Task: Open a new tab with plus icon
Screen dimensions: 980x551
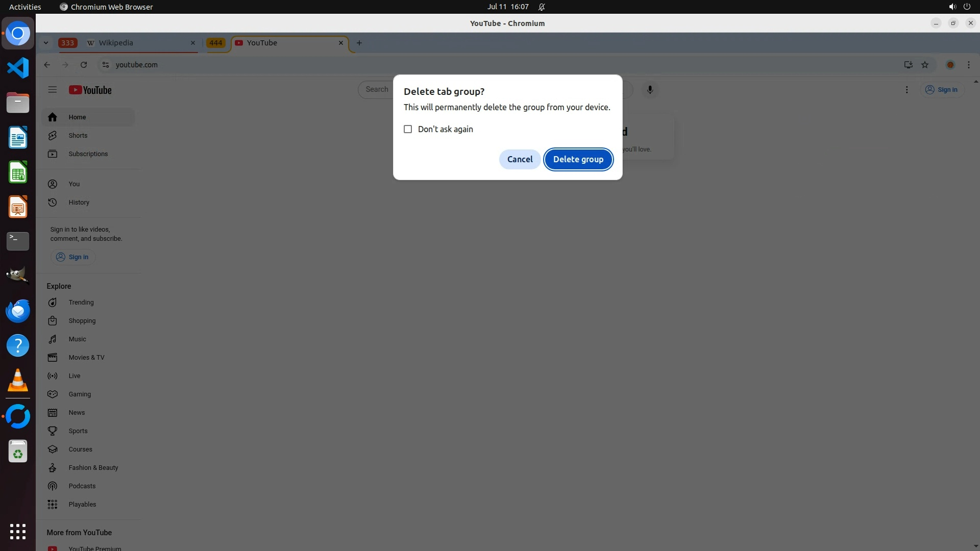Action: click(359, 43)
